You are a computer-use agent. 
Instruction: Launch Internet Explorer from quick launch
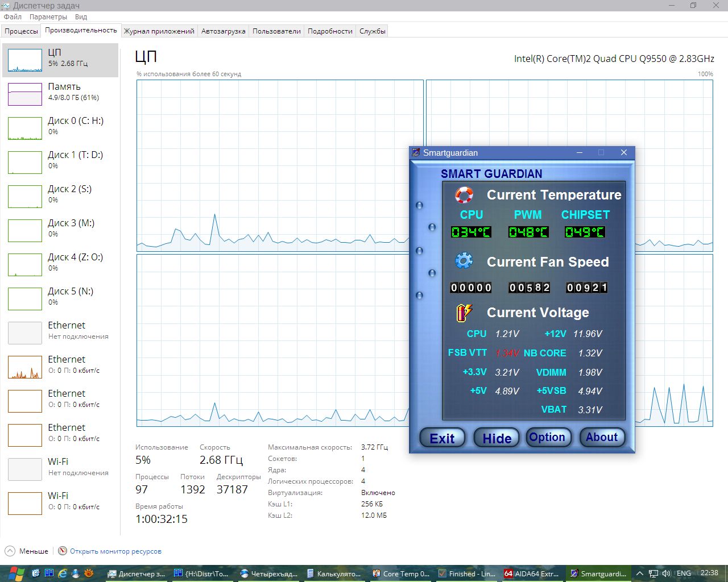click(63, 573)
